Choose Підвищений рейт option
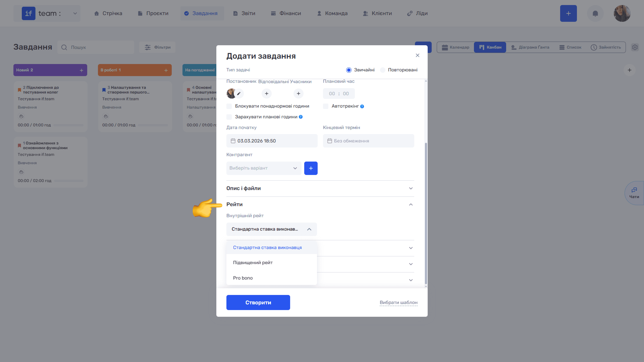This screenshot has width=644, height=362. point(272,263)
